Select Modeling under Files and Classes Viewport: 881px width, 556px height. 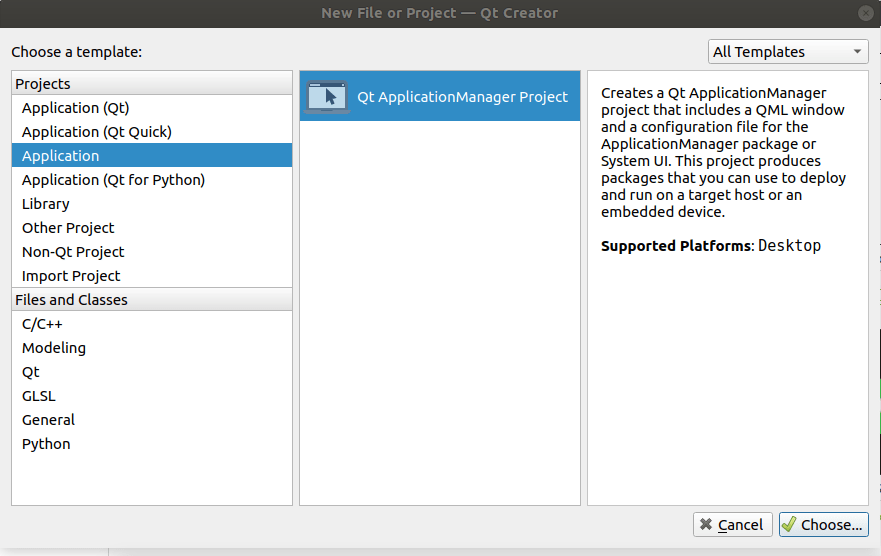point(54,348)
